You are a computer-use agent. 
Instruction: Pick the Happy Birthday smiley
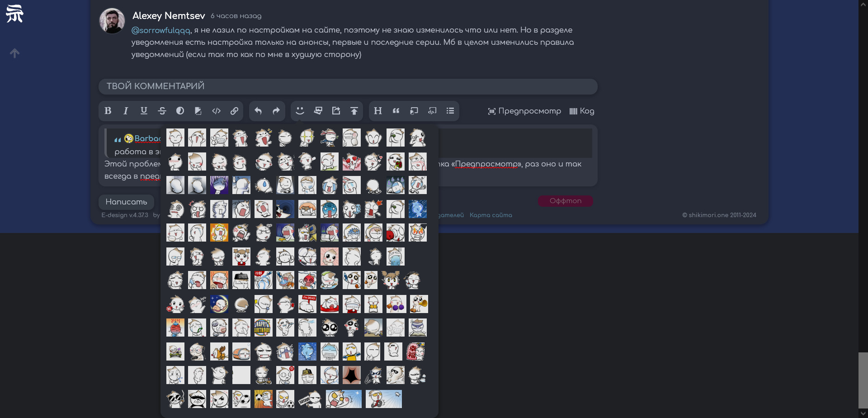point(263,328)
